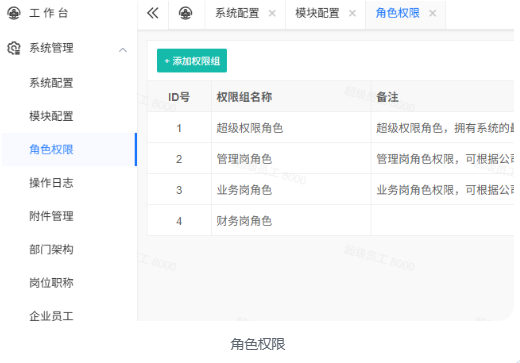
Task: Open 部门架构 in the sidebar
Action: pyautogui.click(x=51, y=249)
